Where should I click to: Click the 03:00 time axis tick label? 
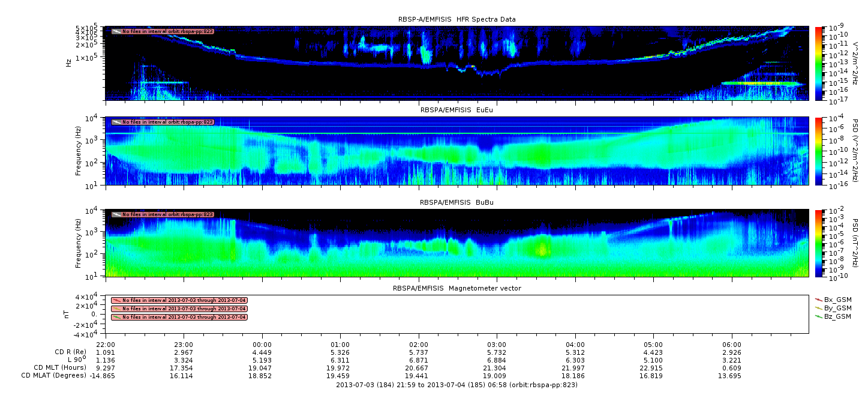(x=497, y=345)
